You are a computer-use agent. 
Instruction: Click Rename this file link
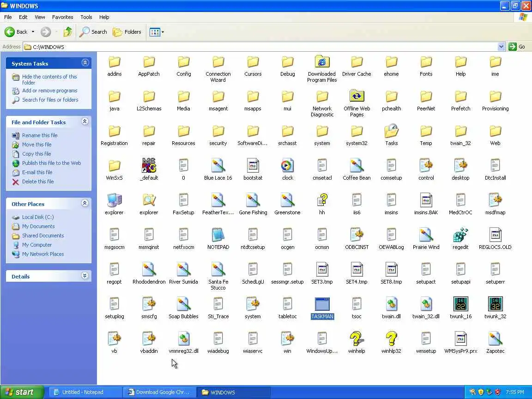pos(40,135)
